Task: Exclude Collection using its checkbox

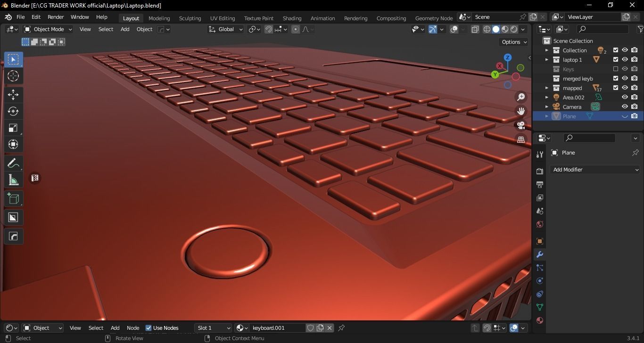Action: click(x=615, y=50)
